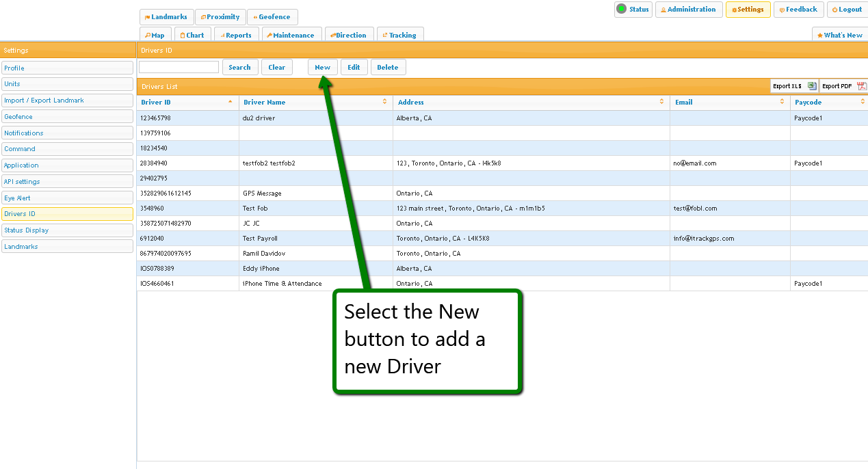Image resolution: width=868 pixels, height=469 pixels.
Task: Switch to the Reports tab
Action: tap(235, 35)
